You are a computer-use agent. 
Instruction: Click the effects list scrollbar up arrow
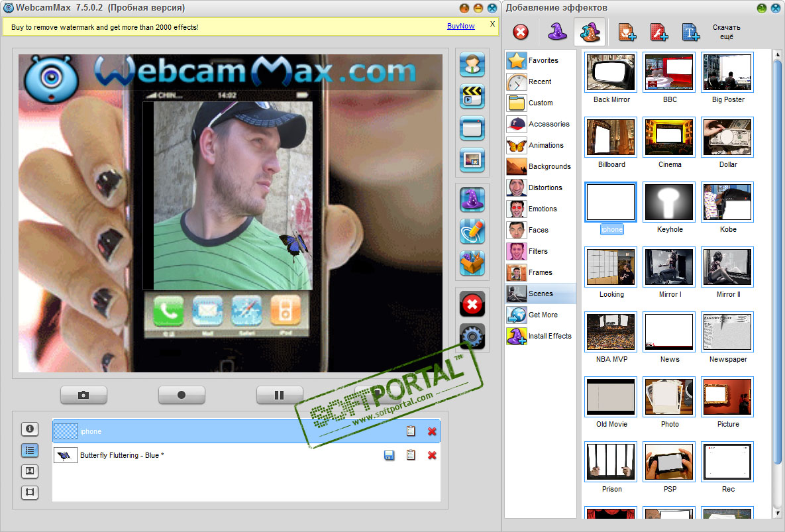pyautogui.click(x=778, y=54)
